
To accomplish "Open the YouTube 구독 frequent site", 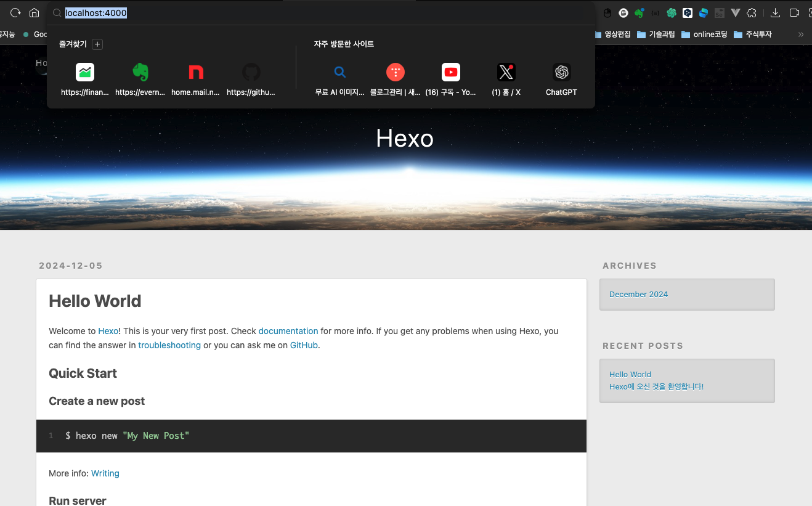I will click(451, 80).
